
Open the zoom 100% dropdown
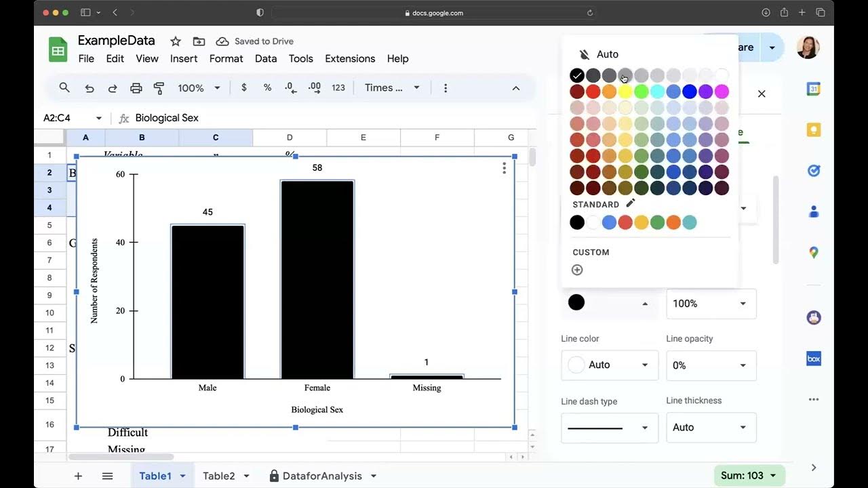pos(199,88)
